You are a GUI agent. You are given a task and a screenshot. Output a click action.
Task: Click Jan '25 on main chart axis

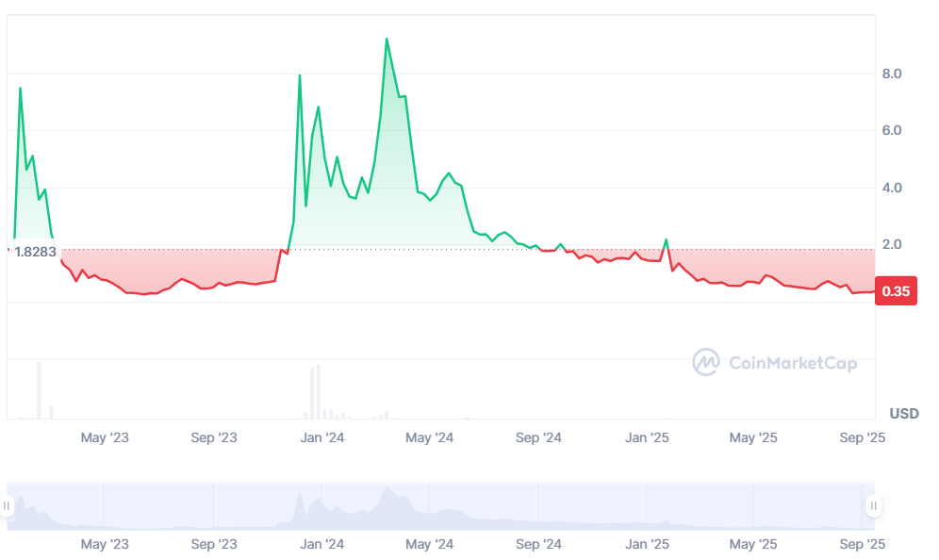[x=647, y=437]
